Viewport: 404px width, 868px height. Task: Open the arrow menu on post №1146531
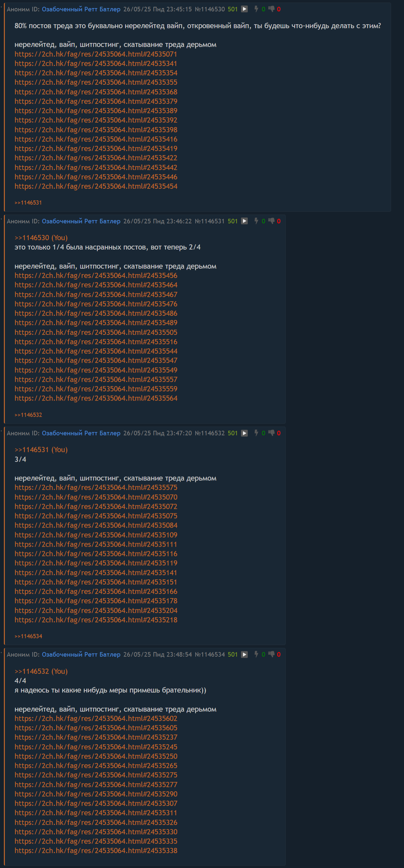pos(245,221)
